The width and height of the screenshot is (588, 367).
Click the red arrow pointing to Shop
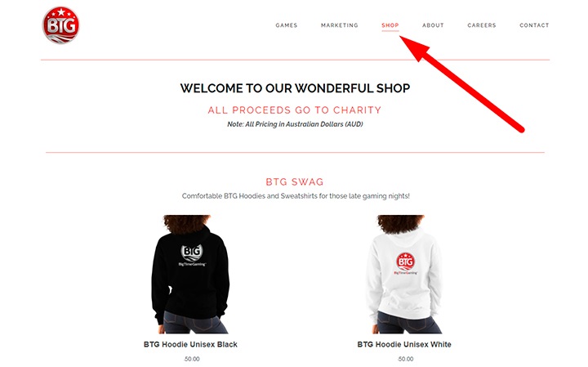click(461, 83)
